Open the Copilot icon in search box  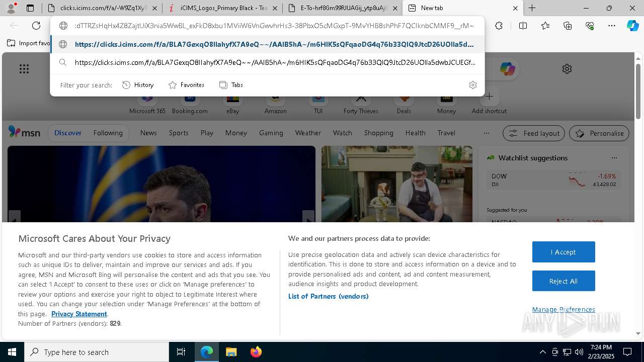[x=507, y=69]
